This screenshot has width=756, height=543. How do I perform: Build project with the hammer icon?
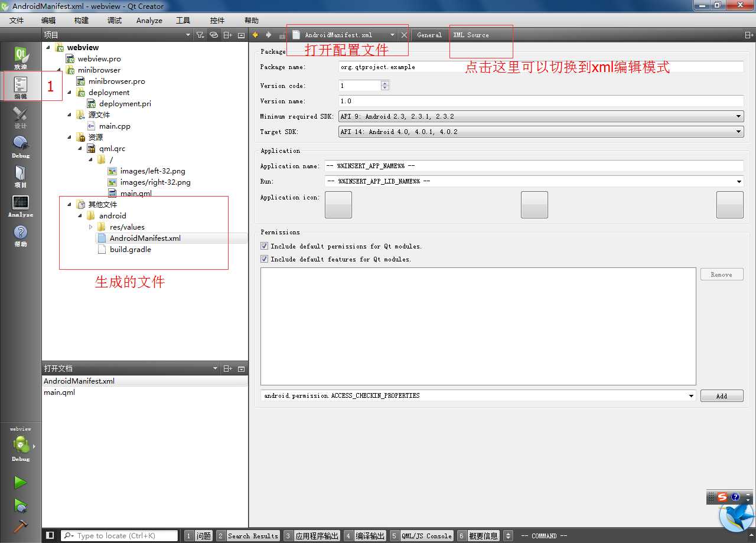coord(21,525)
